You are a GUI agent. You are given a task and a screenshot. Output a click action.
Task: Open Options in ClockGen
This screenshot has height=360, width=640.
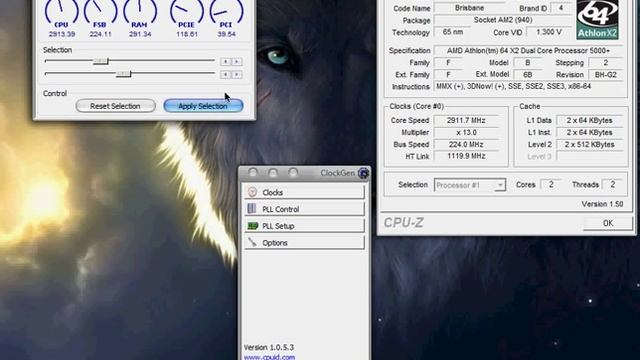(304, 242)
